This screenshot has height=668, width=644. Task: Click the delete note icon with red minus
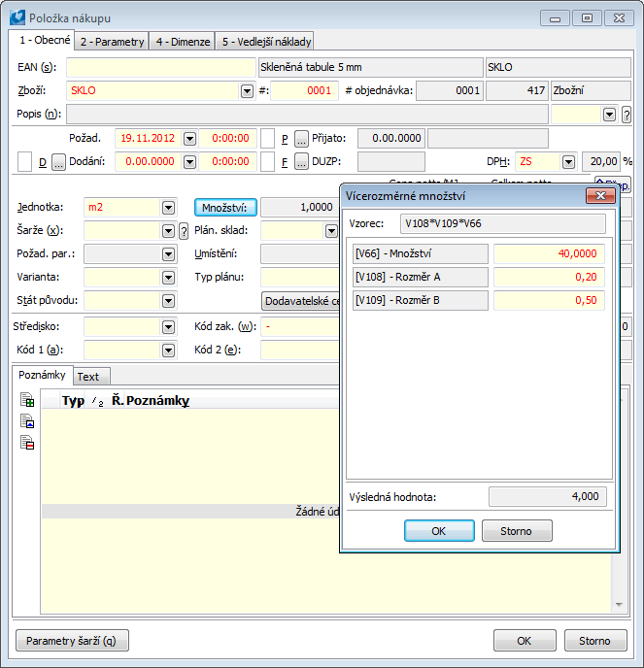coord(27,443)
